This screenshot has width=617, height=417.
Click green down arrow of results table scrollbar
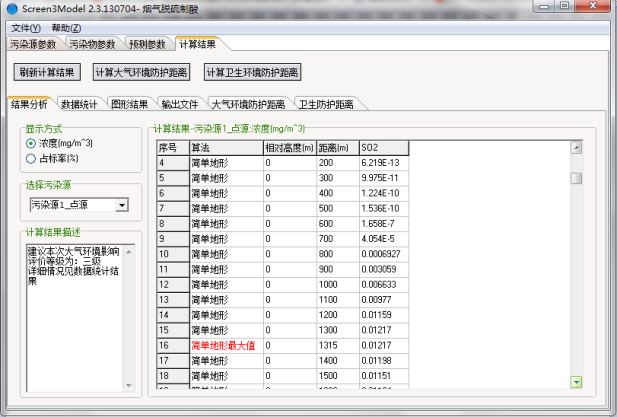(x=576, y=382)
